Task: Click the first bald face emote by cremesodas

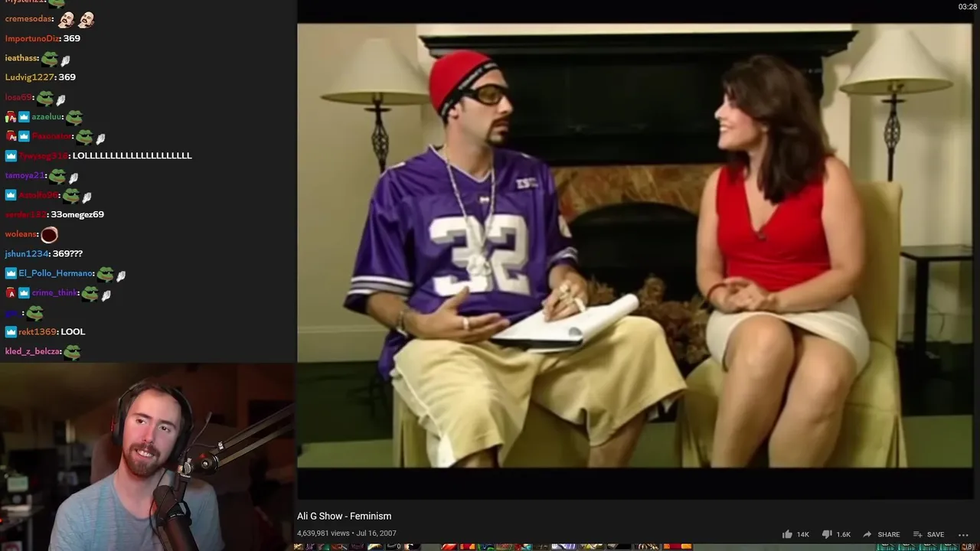Action: tap(67, 19)
